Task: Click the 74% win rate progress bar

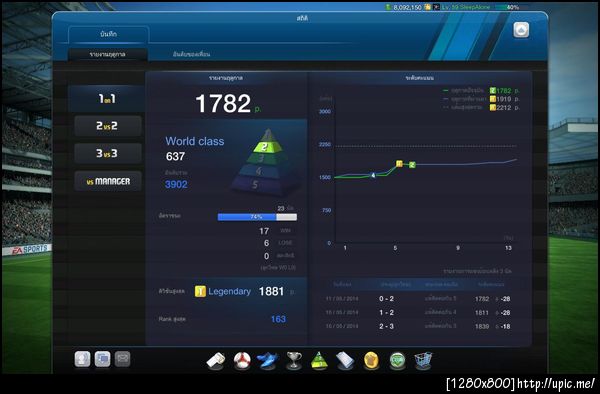Action: [257, 217]
